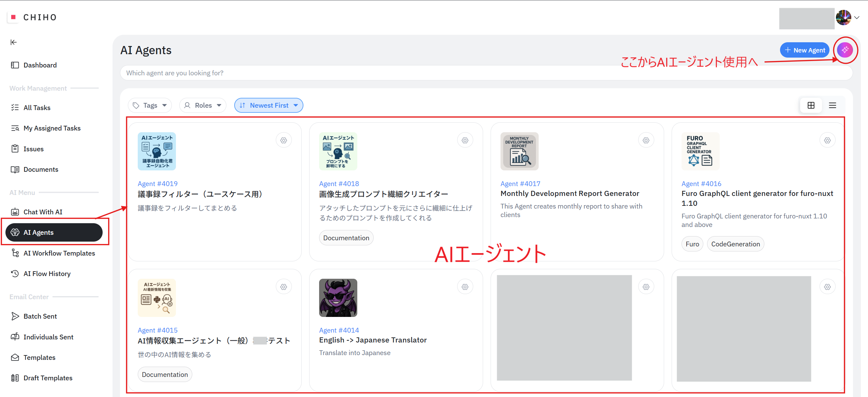The height and width of the screenshot is (397, 868).
Task: Switch to grid view layout
Action: click(x=811, y=105)
